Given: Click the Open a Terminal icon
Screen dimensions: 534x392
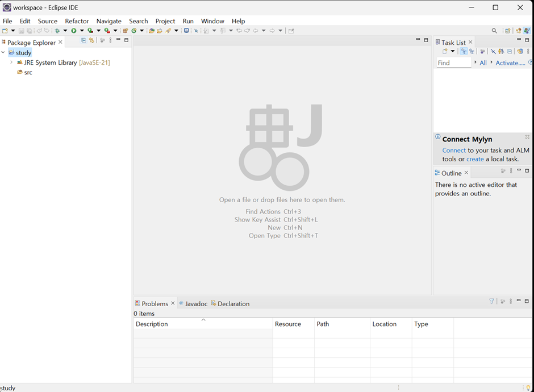Looking at the screenshot, I should (186, 31).
